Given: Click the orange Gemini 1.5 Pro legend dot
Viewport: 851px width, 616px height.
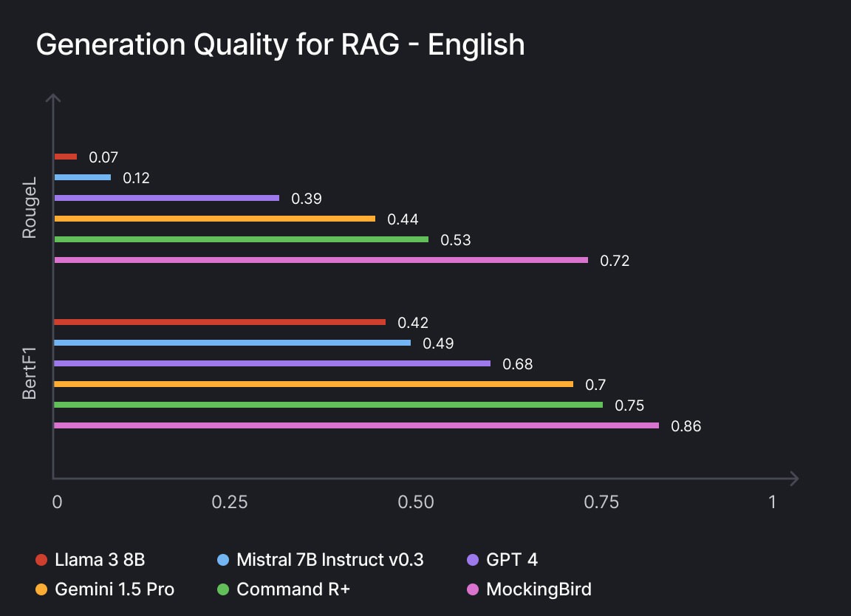Looking at the screenshot, I should (x=41, y=589).
